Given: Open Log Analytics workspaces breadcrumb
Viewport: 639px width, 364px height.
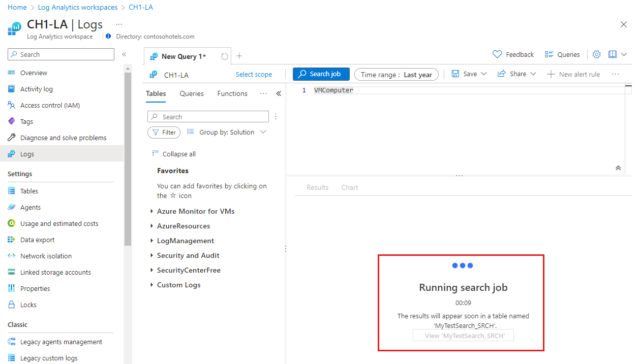Looking at the screenshot, I should 78,7.
